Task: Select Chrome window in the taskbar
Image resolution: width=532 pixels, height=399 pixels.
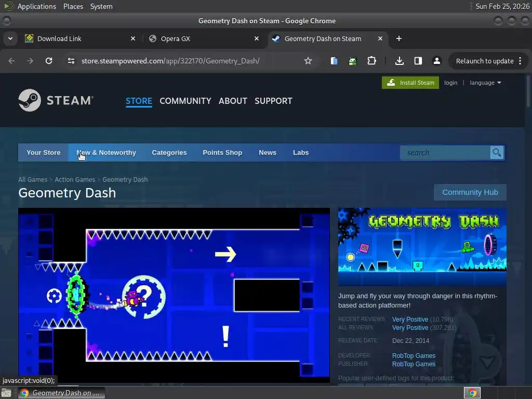Action: (x=61, y=393)
